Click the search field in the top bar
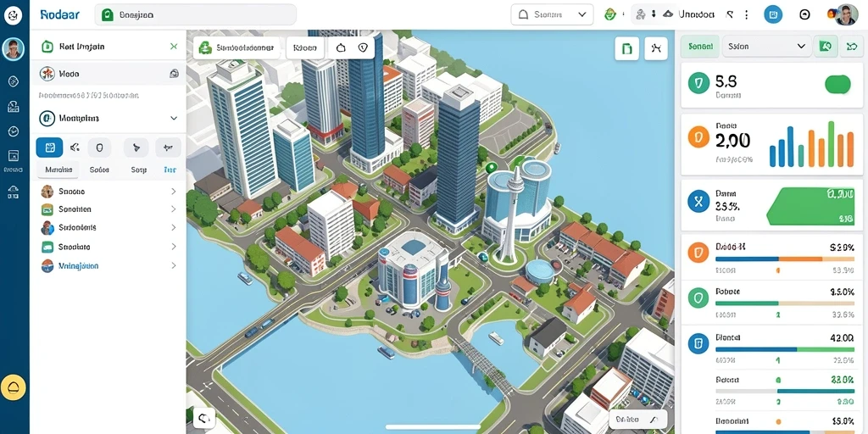This screenshot has width=868, height=434. [x=196, y=15]
